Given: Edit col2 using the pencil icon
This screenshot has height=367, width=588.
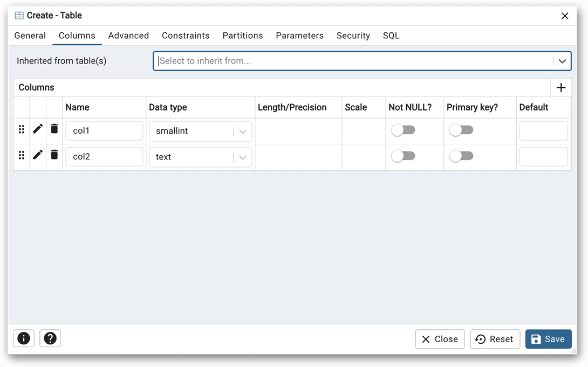Looking at the screenshot, I should tap(37, 155).
